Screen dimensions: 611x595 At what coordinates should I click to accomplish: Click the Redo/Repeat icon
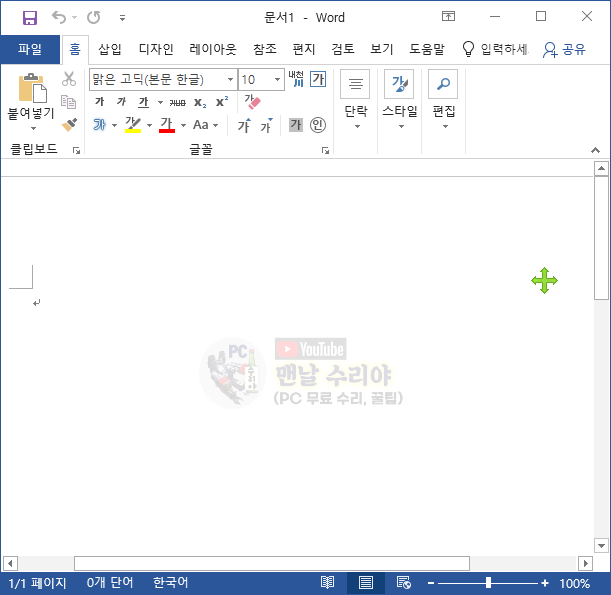(94, 18)
